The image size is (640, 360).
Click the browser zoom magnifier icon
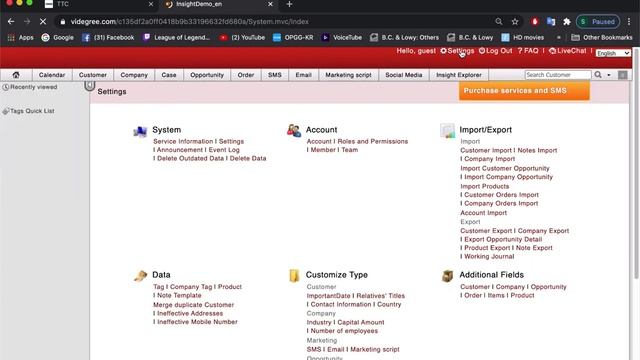pos(499,22)
